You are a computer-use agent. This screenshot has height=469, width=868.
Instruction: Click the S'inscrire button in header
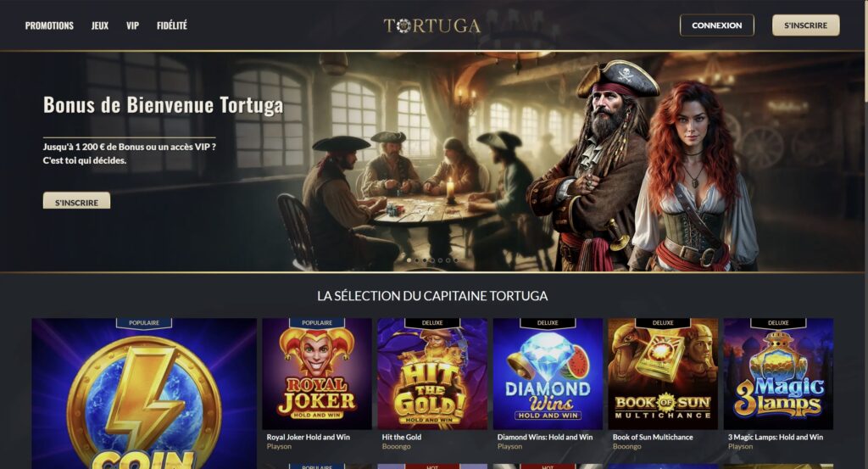[x=805, y=25]
